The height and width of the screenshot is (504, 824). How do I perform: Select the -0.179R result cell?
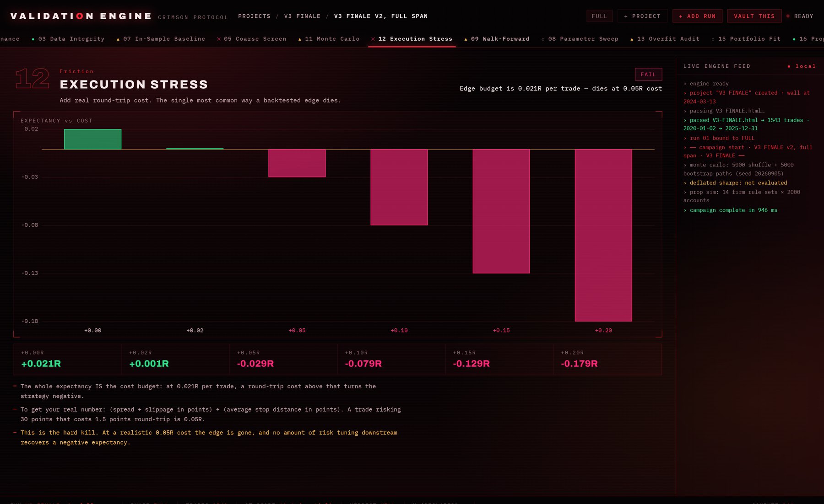607,359
